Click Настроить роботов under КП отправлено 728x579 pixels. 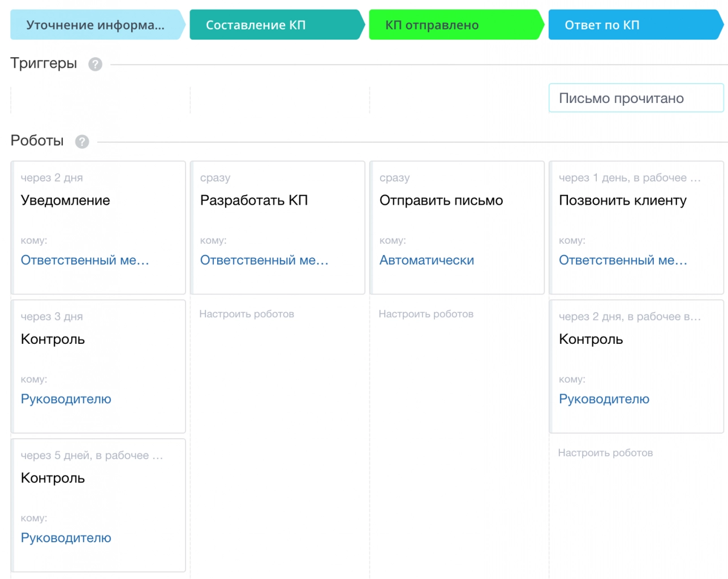[x=426, y=314]
